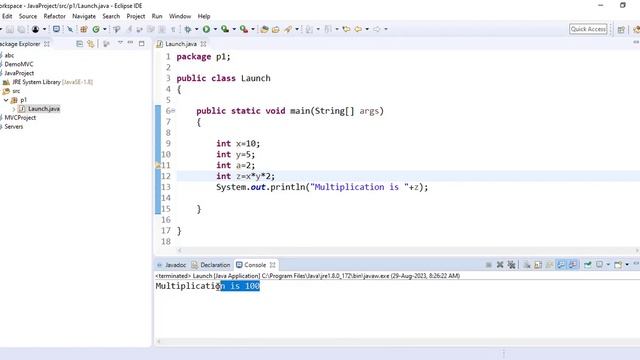
Task: Open the Coverage dropdown arrow
Action: pos(234,29)
